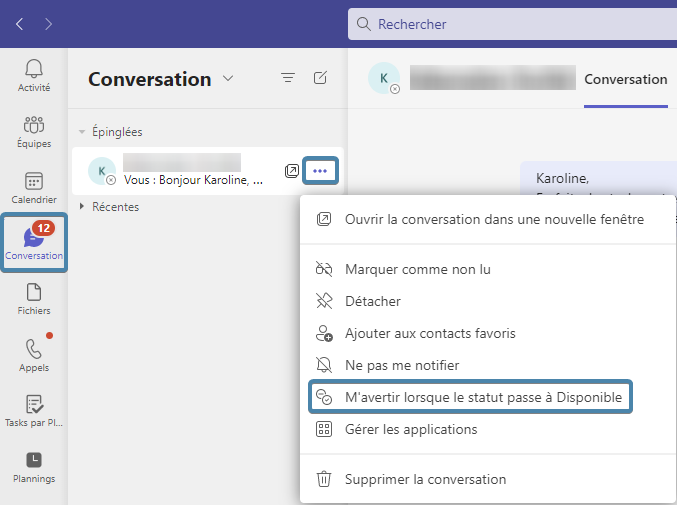The height and width of the screenshot is (505, 677).
Task: Select 'Marquer comme non lu' menu entry
Action: tap(417, 269)
